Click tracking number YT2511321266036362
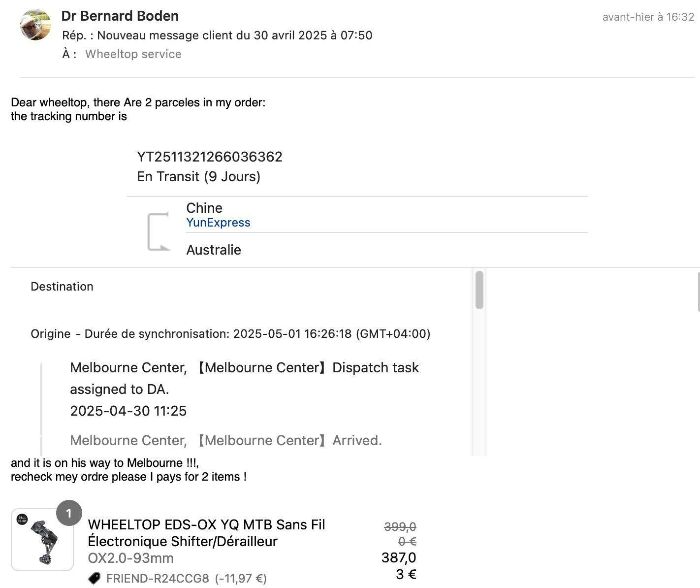This screenshot has height=588, width=700. 210,157
